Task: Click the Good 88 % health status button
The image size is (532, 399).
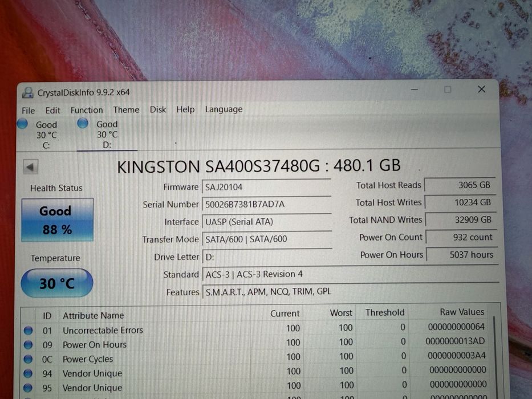Action: tap(57, 220)
